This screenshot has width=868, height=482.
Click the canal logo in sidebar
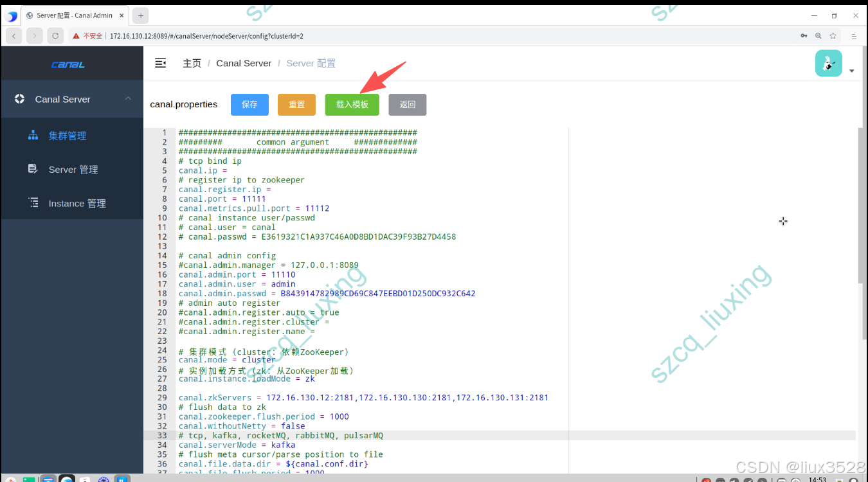pos(68,64)
